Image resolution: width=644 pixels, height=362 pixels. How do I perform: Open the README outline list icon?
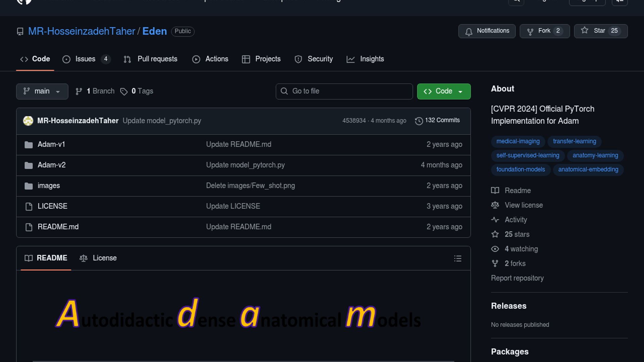[458, 258]
